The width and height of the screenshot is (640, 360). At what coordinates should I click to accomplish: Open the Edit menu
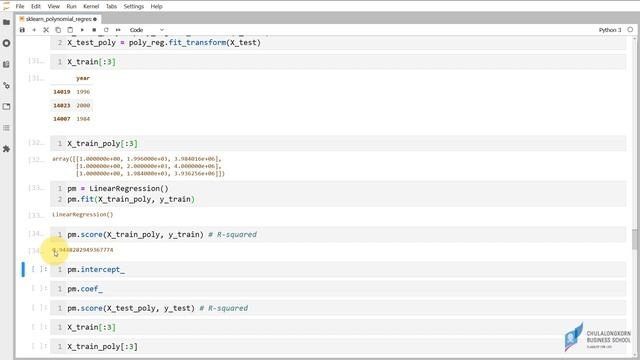coord(36,6)
